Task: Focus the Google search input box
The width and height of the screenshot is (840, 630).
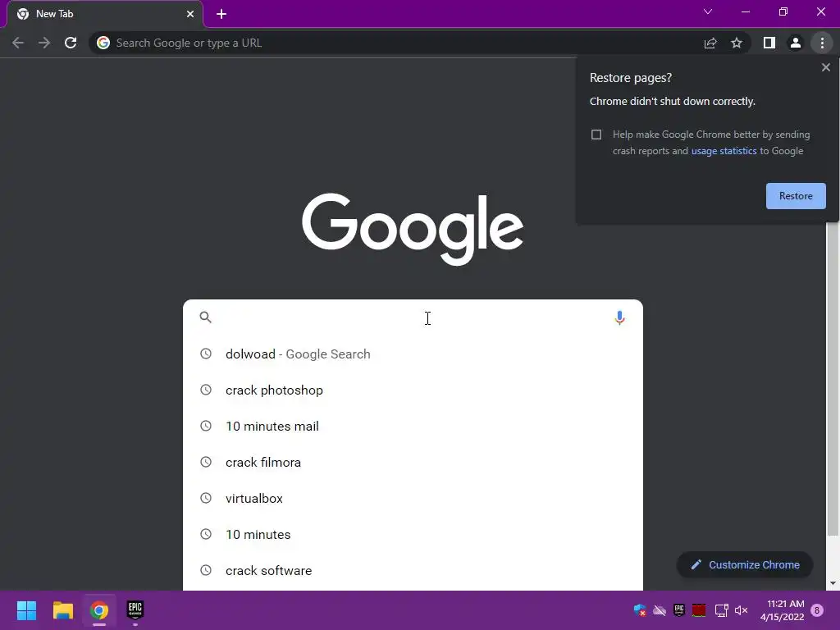Action: 413,317
